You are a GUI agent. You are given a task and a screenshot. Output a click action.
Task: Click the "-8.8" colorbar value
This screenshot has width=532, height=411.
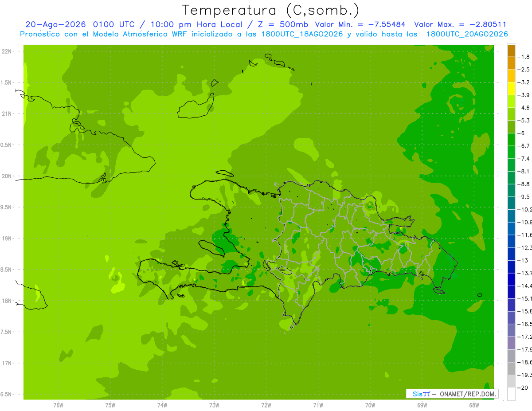[524, 184]
